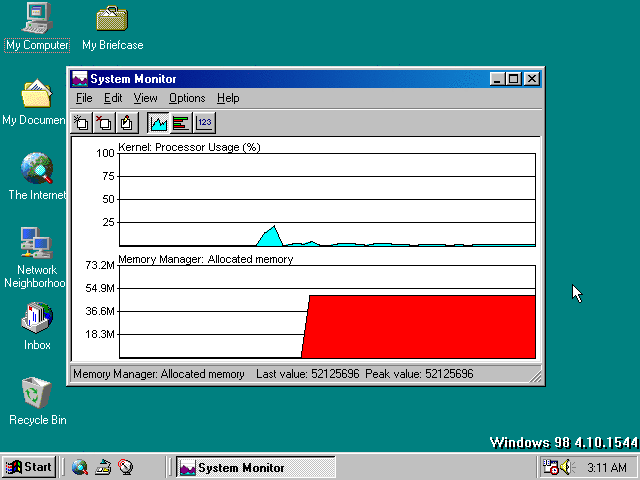The image size is (640, 480).
Task: Click the View Channels quick launch icon
Action: [x=126, y=467]
